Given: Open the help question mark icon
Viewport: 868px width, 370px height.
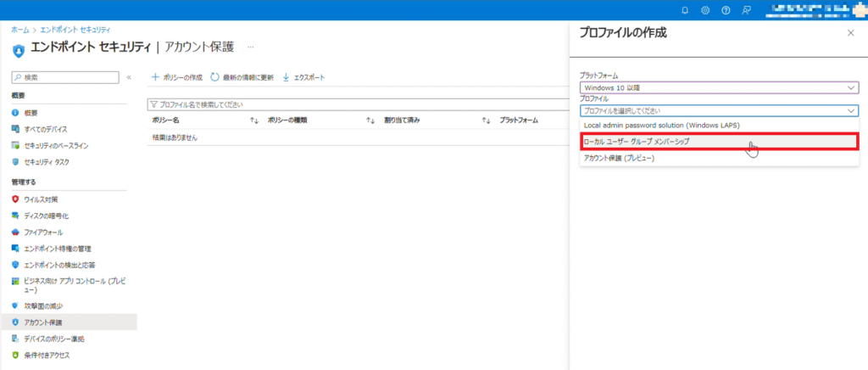Looking at the screenshot, I should tap(726, 10).
